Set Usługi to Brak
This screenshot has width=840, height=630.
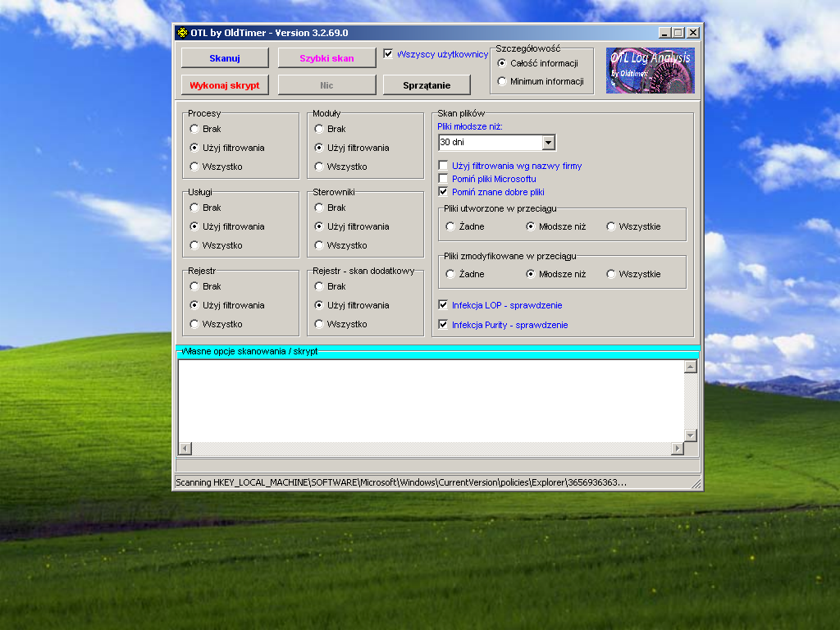(194, 208)
